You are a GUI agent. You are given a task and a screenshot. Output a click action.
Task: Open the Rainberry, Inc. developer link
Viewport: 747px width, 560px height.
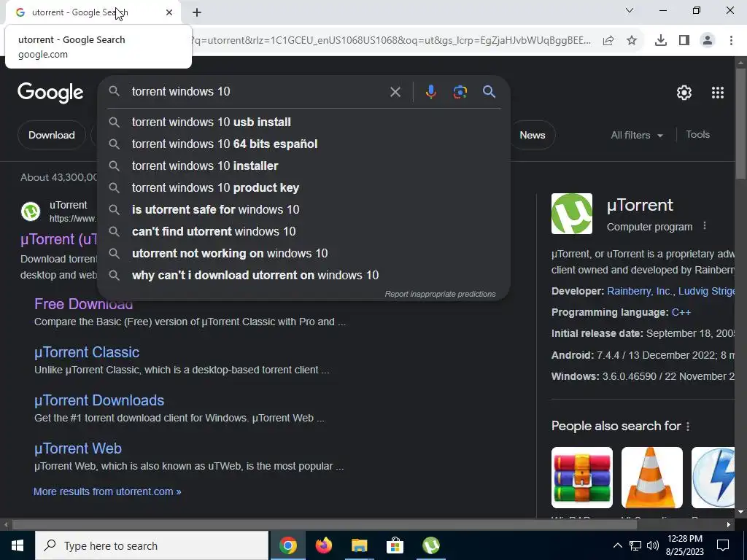pyautogui.click(x=640, y=291)
